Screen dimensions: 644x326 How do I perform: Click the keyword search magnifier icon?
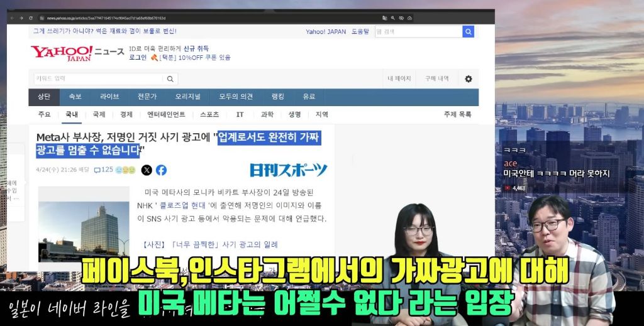[x=170, y=79]
